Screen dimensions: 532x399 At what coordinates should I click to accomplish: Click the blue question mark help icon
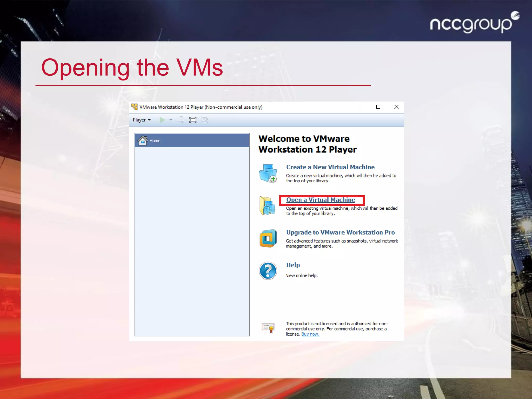coord(268,271)
